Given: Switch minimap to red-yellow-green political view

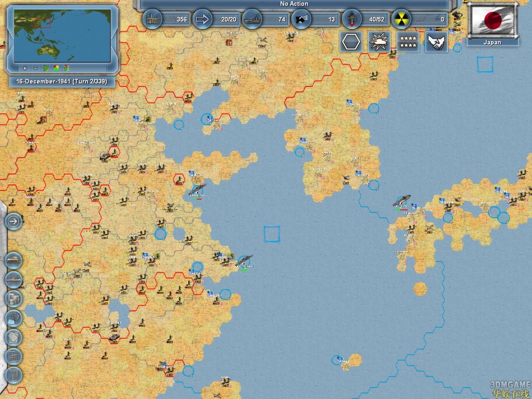Looking at the screenshot, I should (x=56, y=68).
